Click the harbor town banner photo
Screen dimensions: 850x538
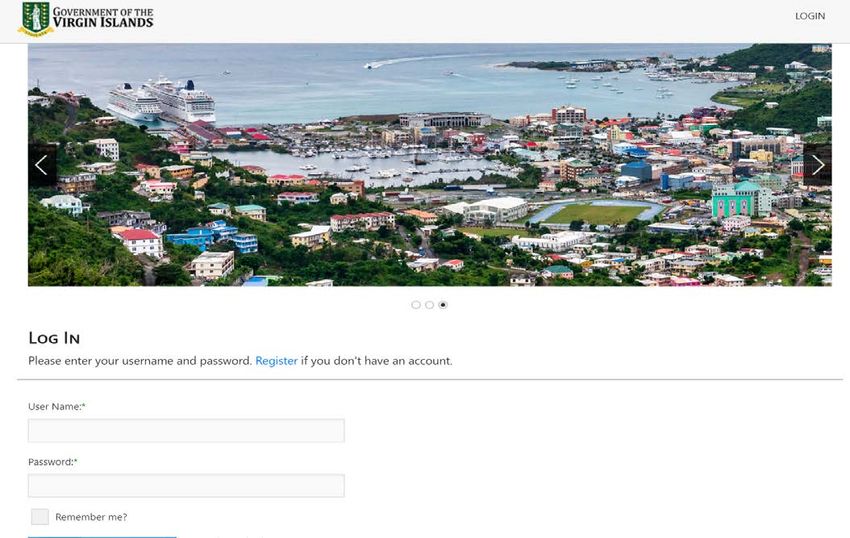click(x=430, y=165)
